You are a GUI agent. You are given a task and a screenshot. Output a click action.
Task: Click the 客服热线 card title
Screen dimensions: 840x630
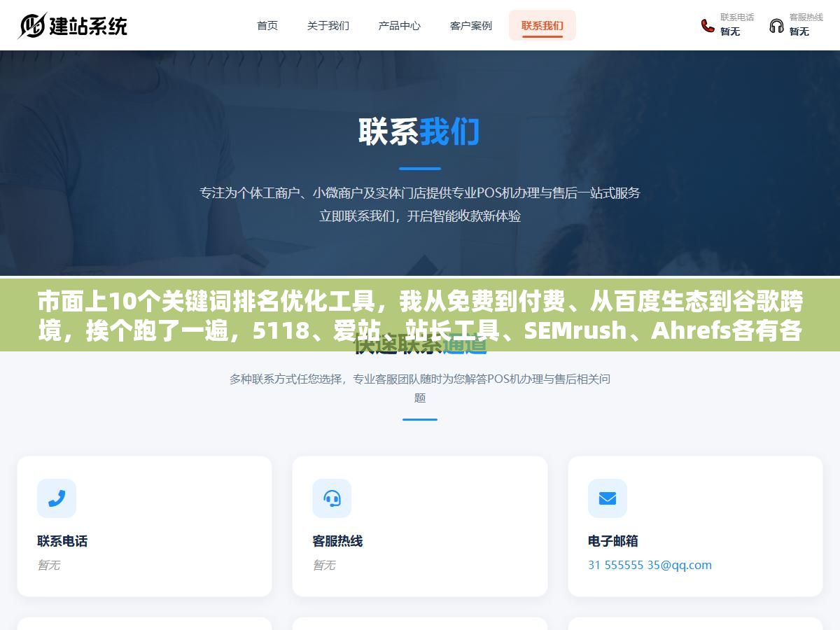(x=337, y=541)
